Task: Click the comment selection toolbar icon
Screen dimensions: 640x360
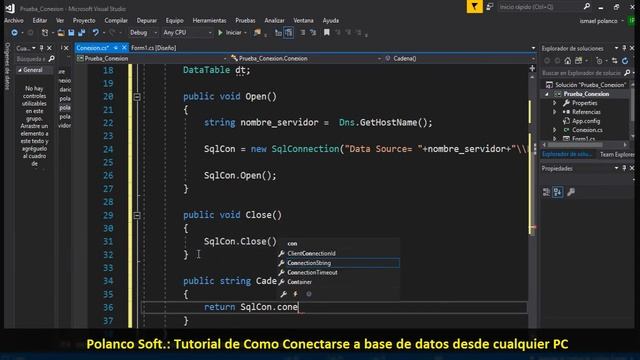Action: (x=302, y=33)
